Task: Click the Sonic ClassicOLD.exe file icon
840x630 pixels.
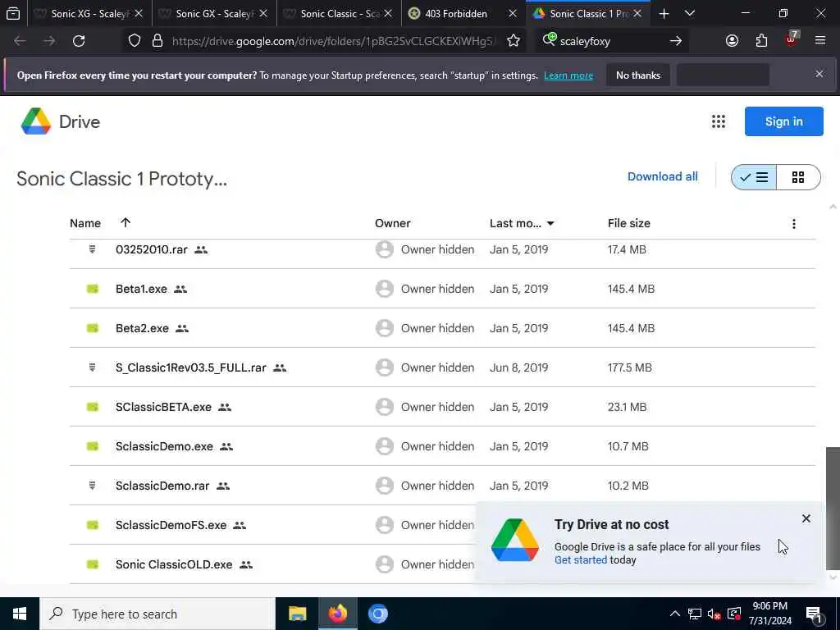Action: [x=93, y=564]
